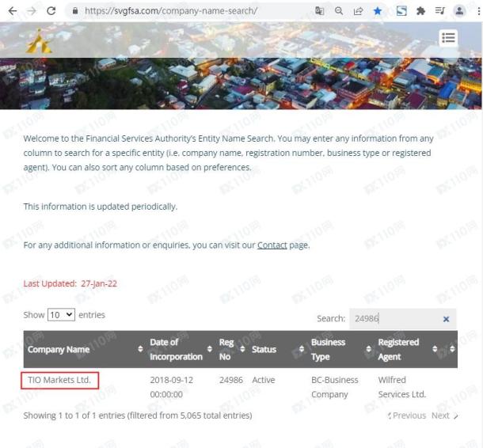This screenshot has width=483, height=448.
Task: Select the Active status cell
Action: point(264,380)
